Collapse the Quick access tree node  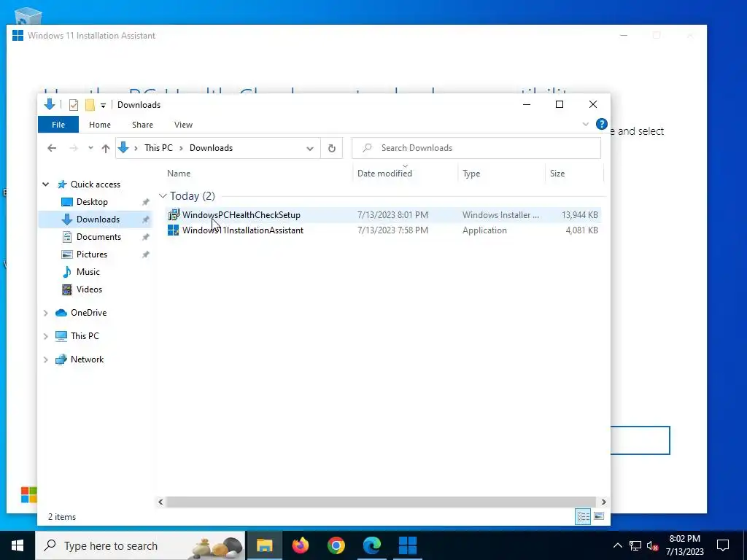[x=46, y=184]
